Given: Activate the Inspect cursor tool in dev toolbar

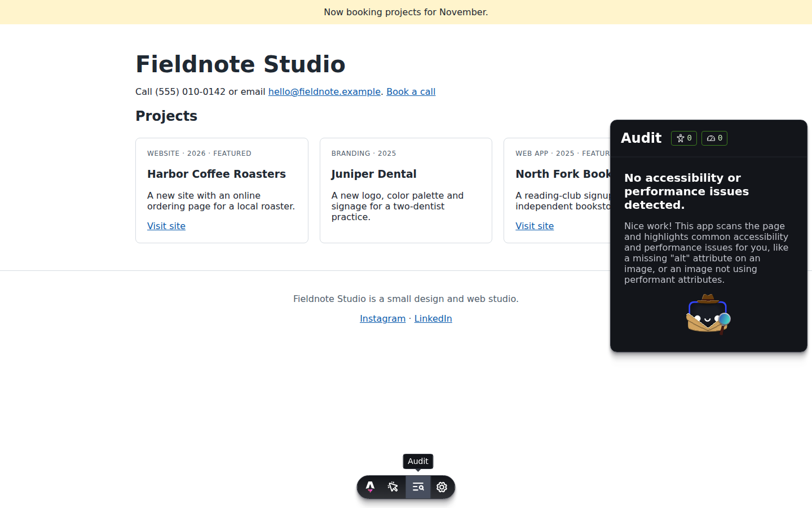Looking at the screenshot, I should [x=394, y=487].
